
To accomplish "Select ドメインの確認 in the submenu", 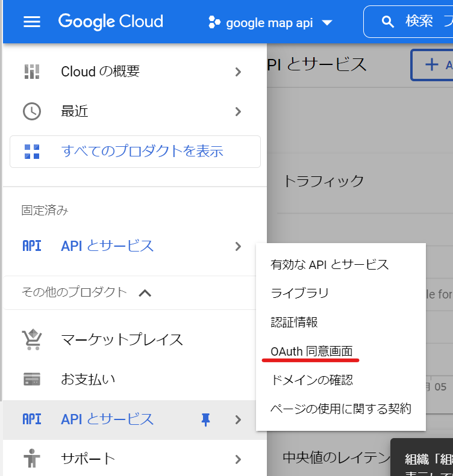I will tap(311, 380).
